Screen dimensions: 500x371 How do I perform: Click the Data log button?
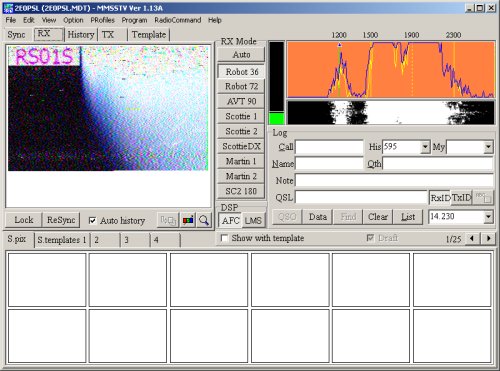click(x=318, y=217)
